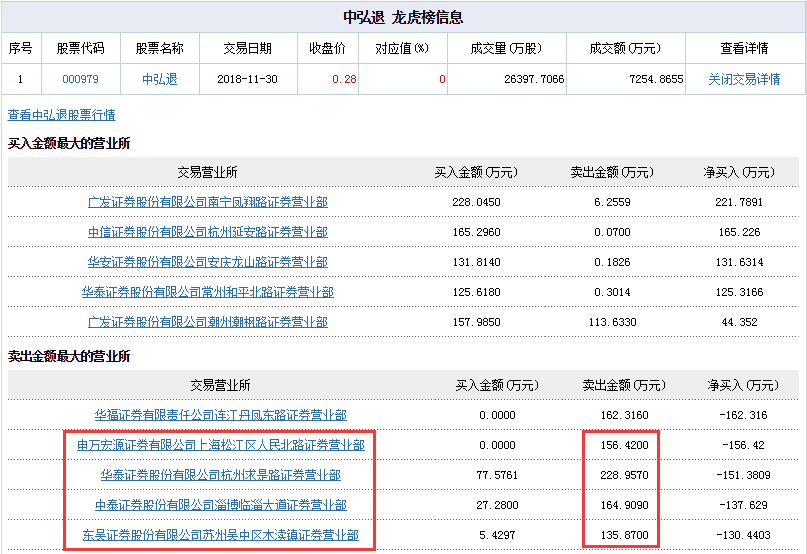The height and width of the screenshot is (554, 807).
Task: Click the 中弘退 龙虎榜信息 title bar
Action: (x=403, y=18)
